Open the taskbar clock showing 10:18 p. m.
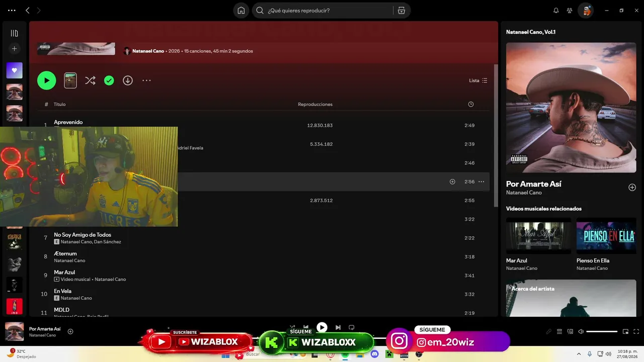This screenshot has height=362, width=644. 626,354
